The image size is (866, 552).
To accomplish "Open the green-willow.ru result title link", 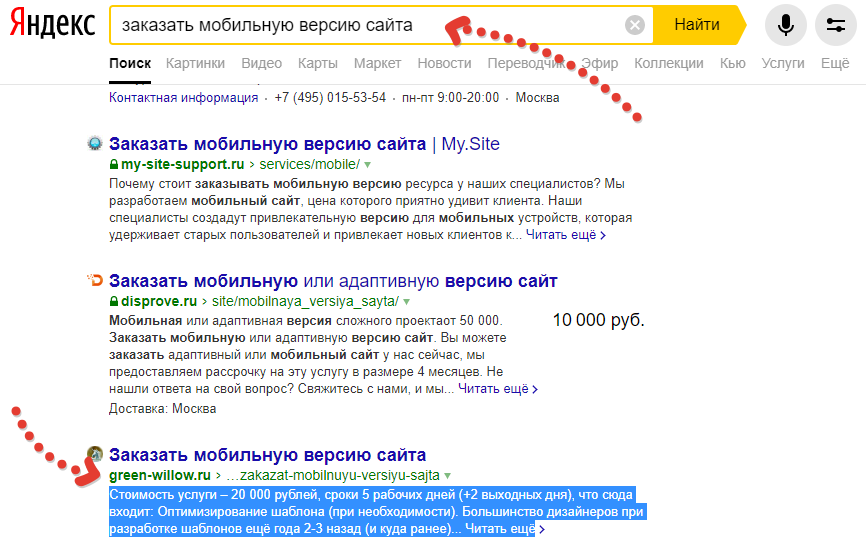I will pos(267,455).
